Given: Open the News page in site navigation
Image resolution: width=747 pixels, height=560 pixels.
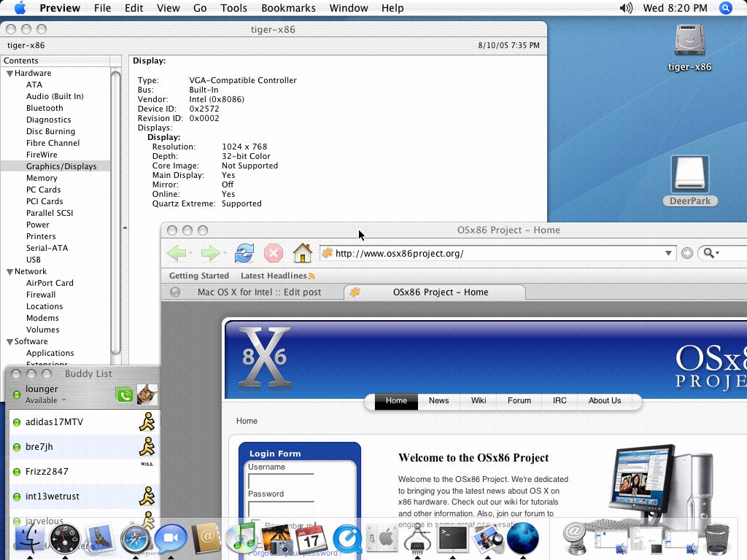Looking at the screenshot, I should coord(438,401).
